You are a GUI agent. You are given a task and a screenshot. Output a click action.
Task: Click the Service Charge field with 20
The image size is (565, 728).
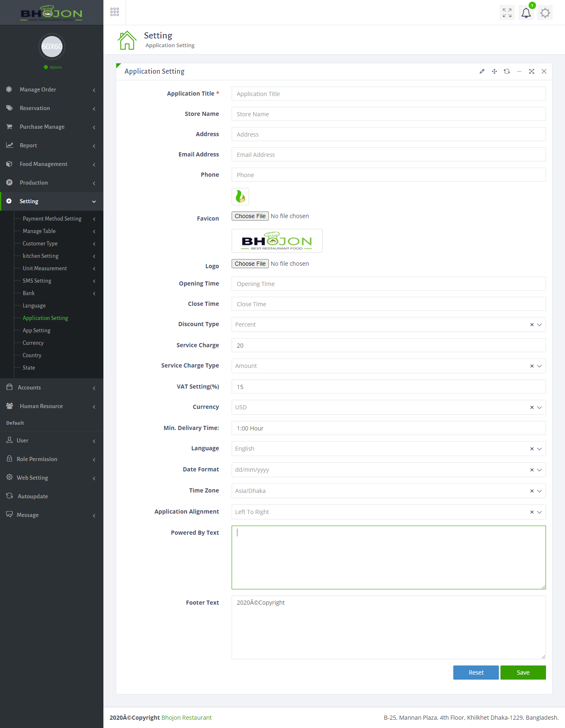pos(389,345)
